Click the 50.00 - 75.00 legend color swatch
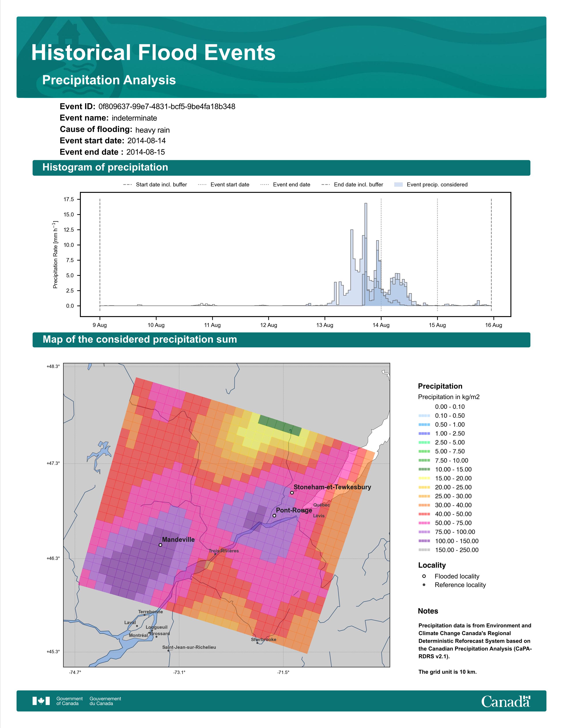The width and height of the screenshot is (563, 728). (424, 523)
